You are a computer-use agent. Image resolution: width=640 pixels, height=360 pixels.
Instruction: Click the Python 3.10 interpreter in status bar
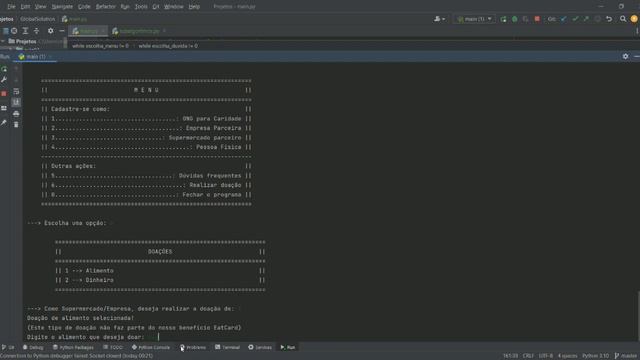click(596, 356)
